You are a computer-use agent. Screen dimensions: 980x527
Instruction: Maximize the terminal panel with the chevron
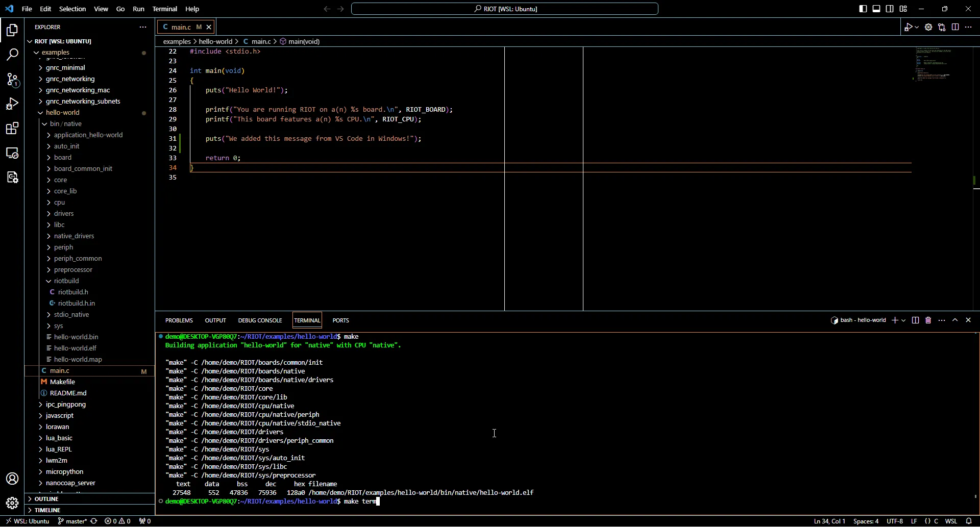point(956,320)
